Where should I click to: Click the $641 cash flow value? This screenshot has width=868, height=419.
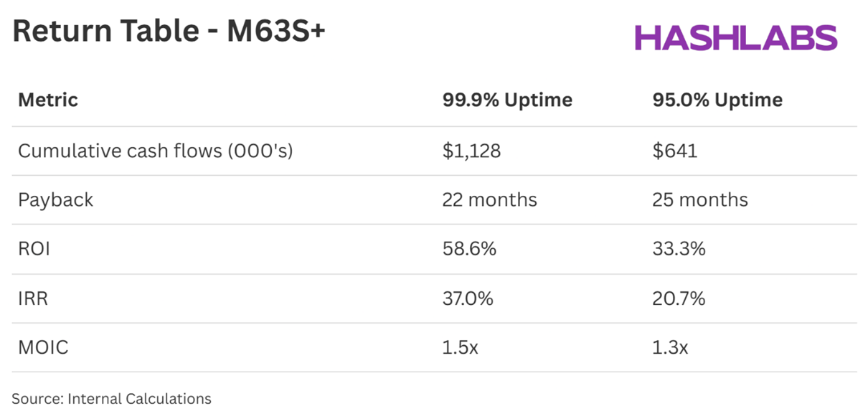click(675, 151)
